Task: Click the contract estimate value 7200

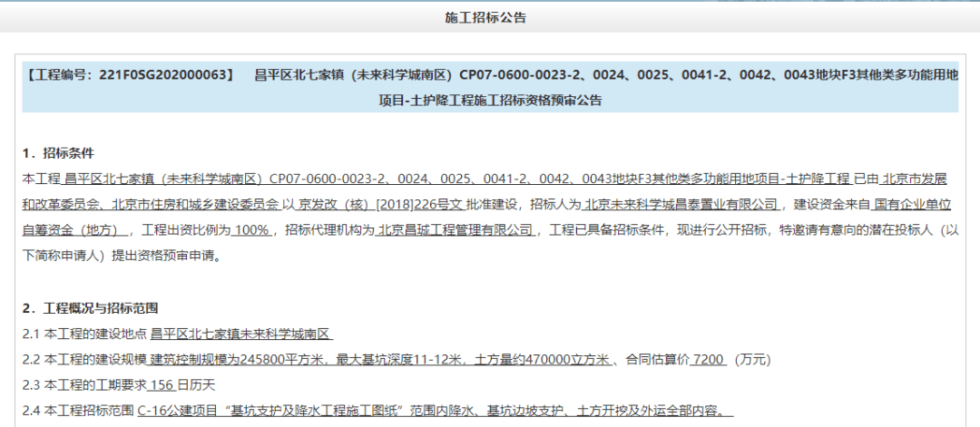Action: (708, 360)
